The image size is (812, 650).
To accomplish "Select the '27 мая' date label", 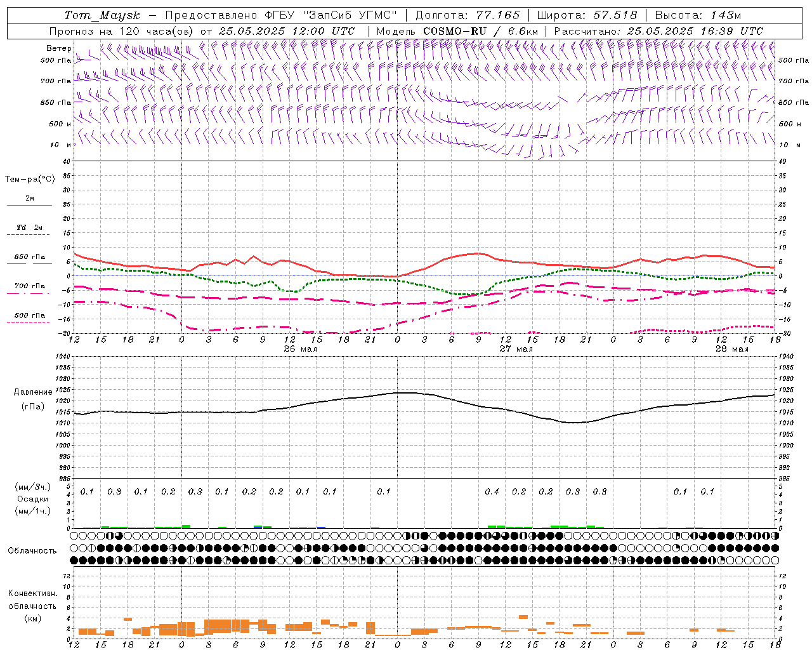I will (516, 349).
